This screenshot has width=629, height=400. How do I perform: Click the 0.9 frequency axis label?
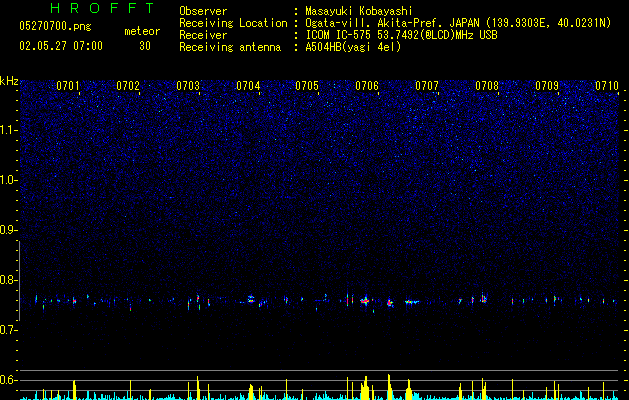8,230
